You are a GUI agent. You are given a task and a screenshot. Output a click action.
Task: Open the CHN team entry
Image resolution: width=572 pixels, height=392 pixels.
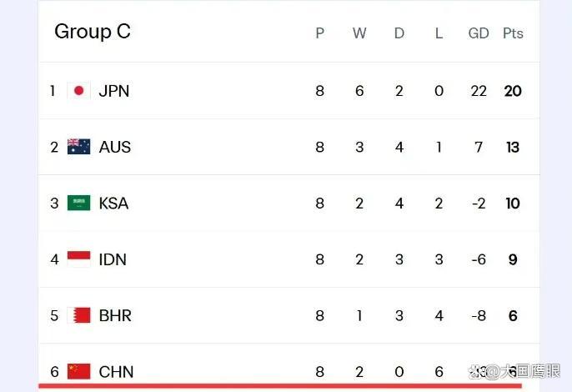tap(117, 372)
